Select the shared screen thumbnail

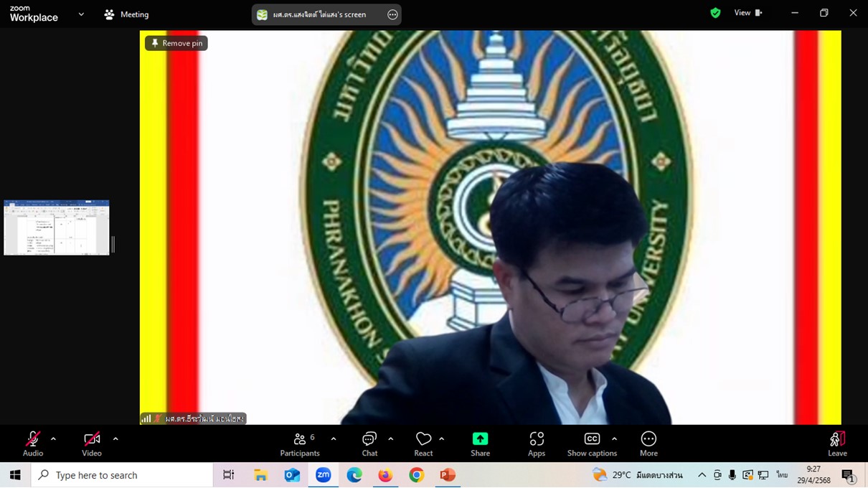pyautogui.click(x=57, y=227)
